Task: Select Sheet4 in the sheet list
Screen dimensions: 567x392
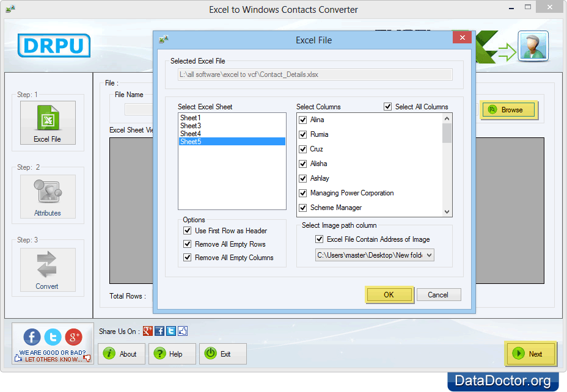Action: click(232, 134)
